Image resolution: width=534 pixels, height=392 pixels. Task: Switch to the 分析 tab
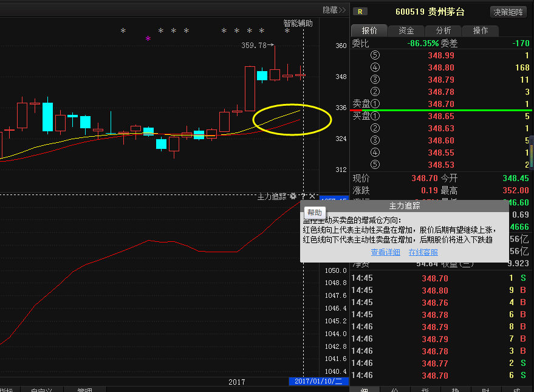tap(443, 30)
